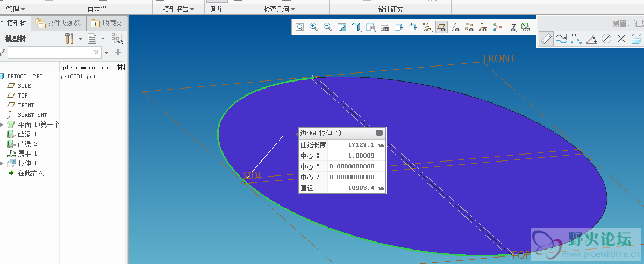The width and height of the screenshot is (644, 264).
Task: Click the 设计研究 ribbon group label
Action: (x=390, y=9)
